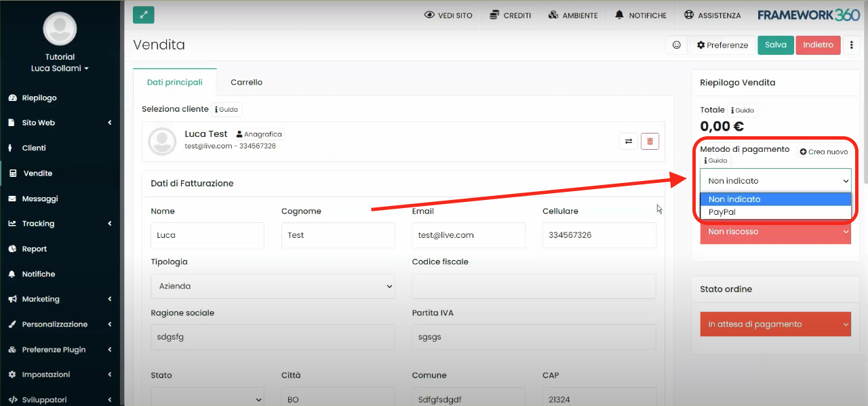Click the smiley face icon button
The height and width of the screenshot is (406, 868).
click(x=676, y=45)
